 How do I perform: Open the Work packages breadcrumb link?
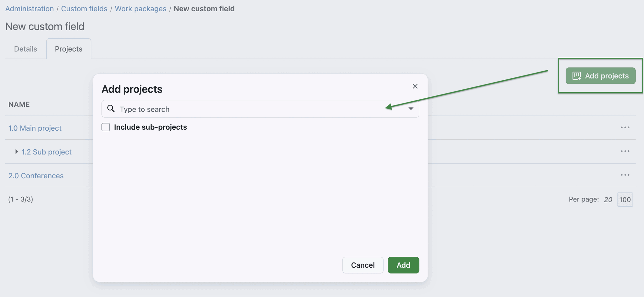coord(140,9)
